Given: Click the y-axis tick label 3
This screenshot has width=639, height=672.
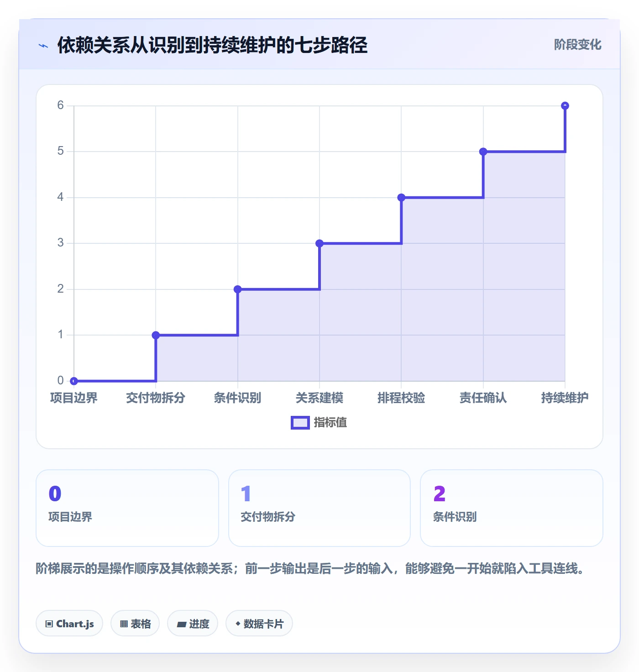Looking at the screenshot, I should pos(60,243).
